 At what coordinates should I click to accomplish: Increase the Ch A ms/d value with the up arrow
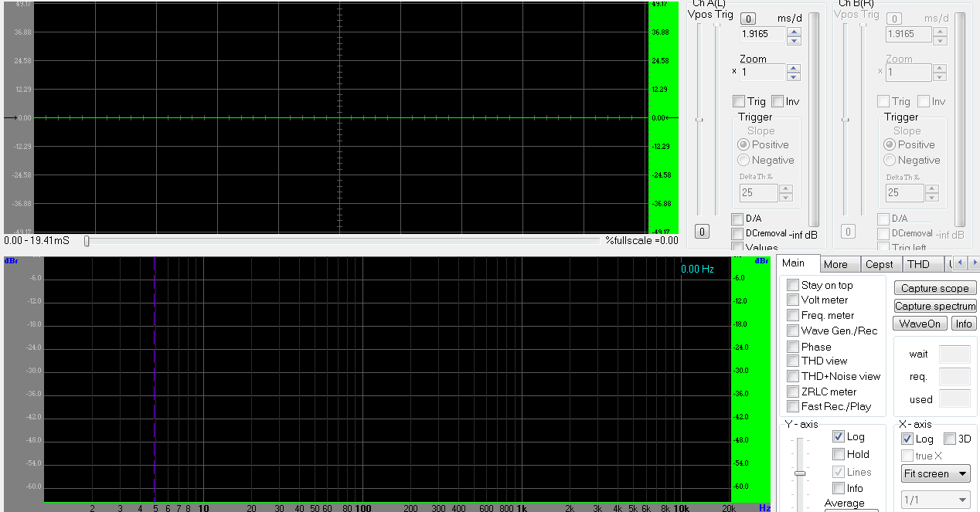[x=794, y=30]
